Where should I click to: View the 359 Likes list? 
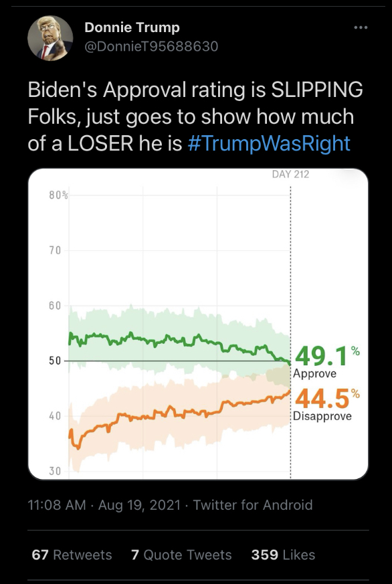284,555
